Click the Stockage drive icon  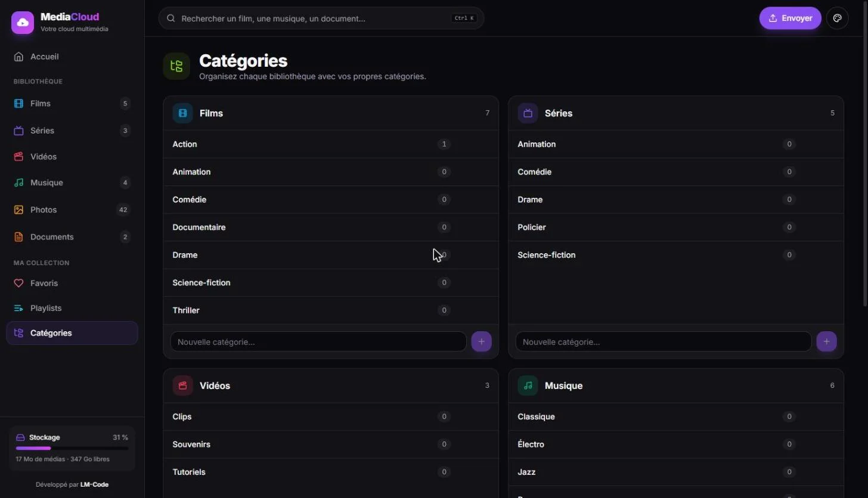20,437
